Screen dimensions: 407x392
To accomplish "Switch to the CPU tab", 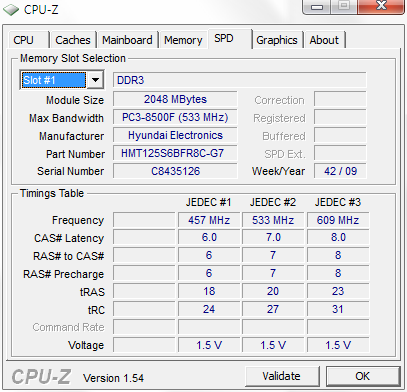I will click(28, 40).
